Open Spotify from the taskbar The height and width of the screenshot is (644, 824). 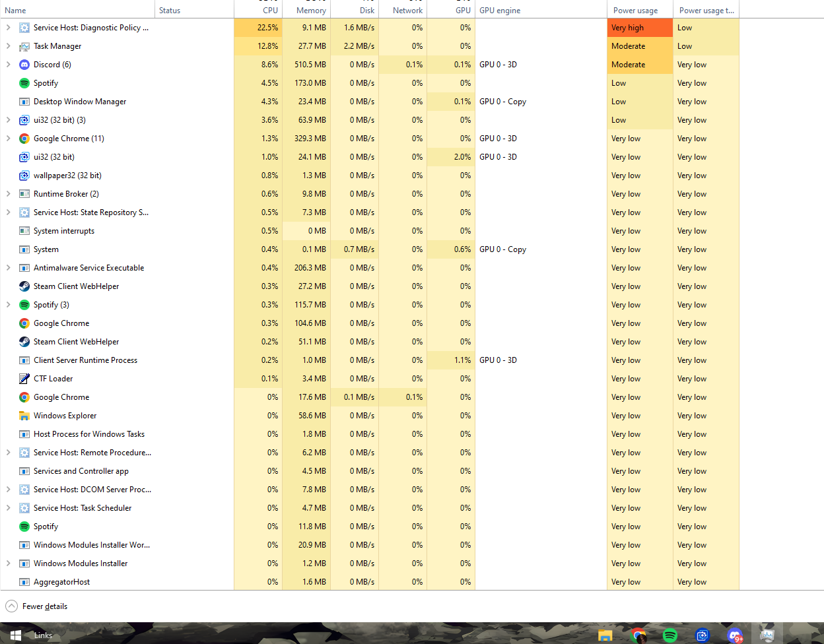[669, 635]
